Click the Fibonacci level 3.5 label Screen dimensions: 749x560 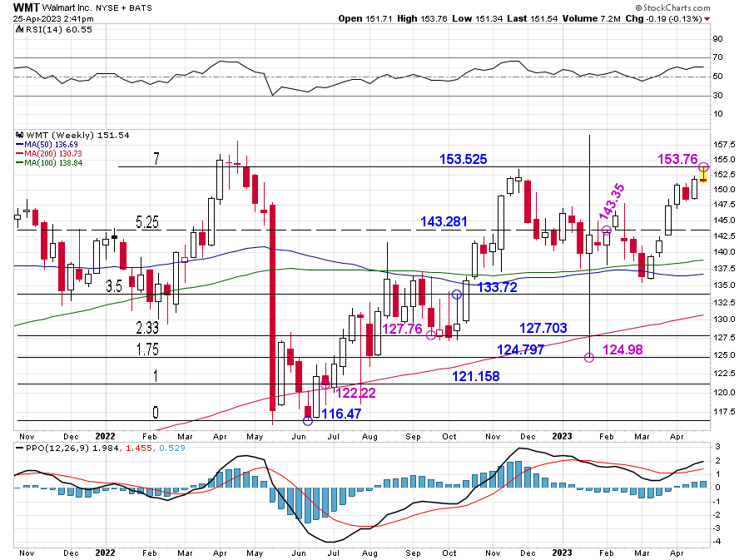[x=114, y=286]
